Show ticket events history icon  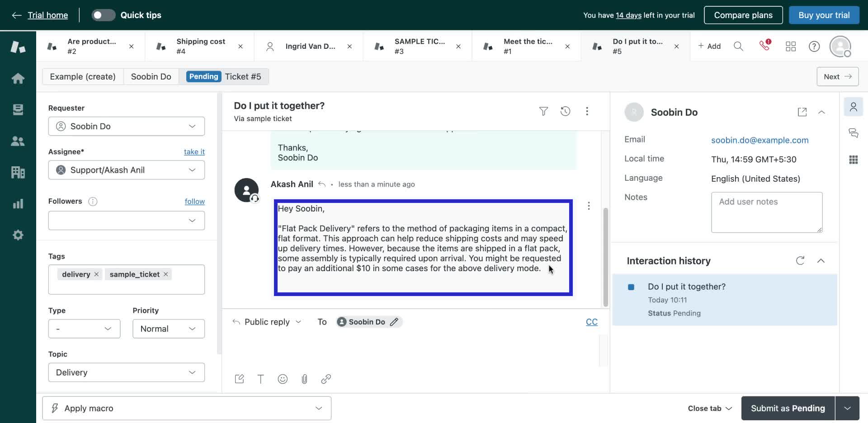pyautogui.click(x=565, y=111)
